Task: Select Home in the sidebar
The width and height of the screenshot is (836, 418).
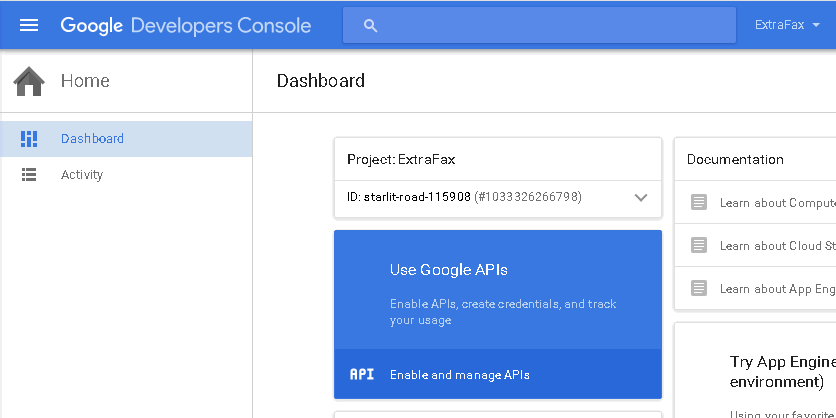Action: pos(85,81)
